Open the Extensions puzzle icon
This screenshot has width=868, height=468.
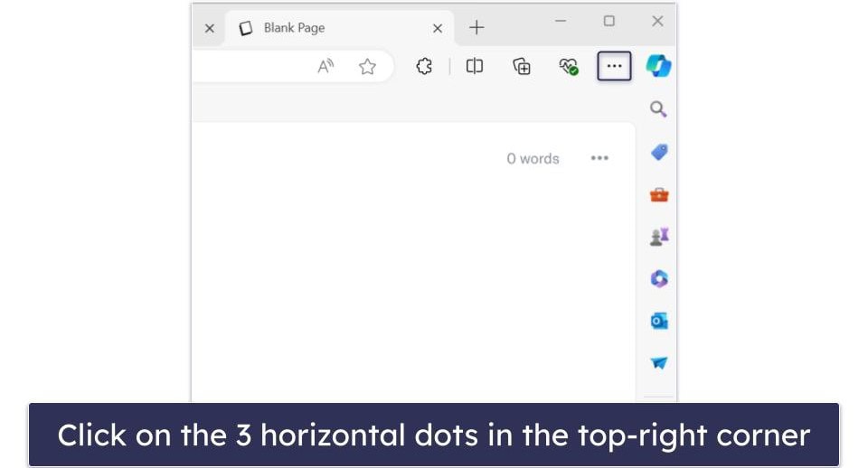[x=424, y=66]
